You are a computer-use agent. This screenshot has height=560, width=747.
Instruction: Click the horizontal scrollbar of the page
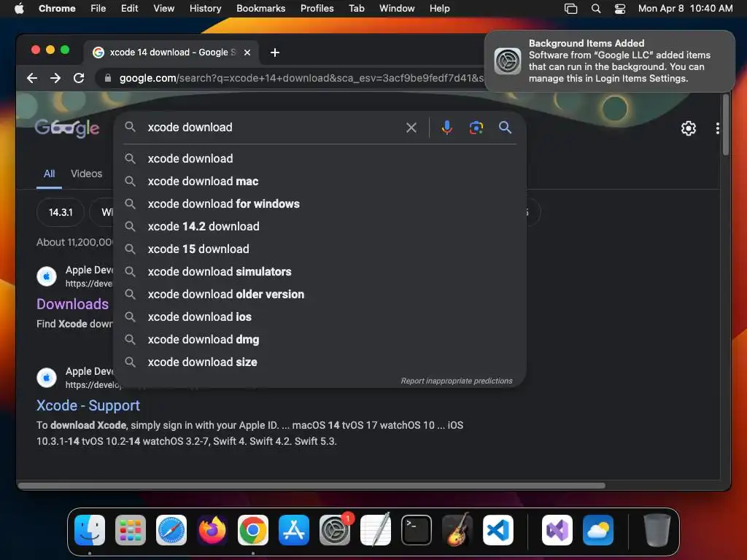click(311, 486)
